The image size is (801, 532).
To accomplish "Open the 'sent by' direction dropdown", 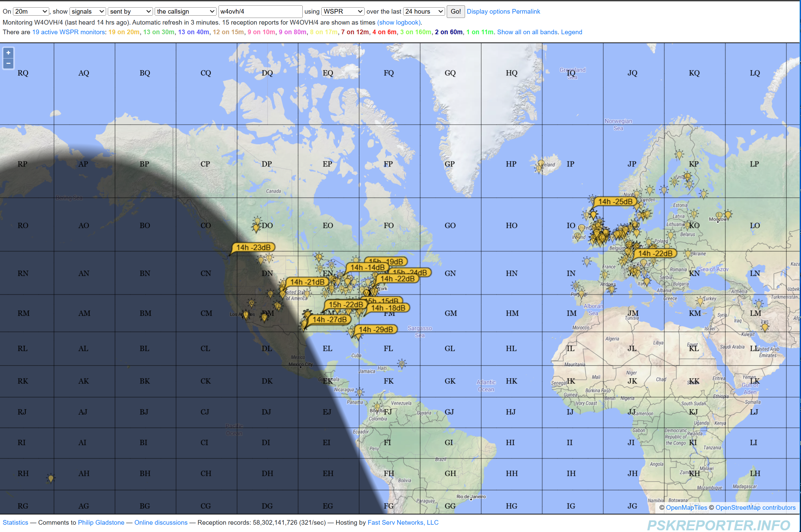I will (x=130, y=12).
